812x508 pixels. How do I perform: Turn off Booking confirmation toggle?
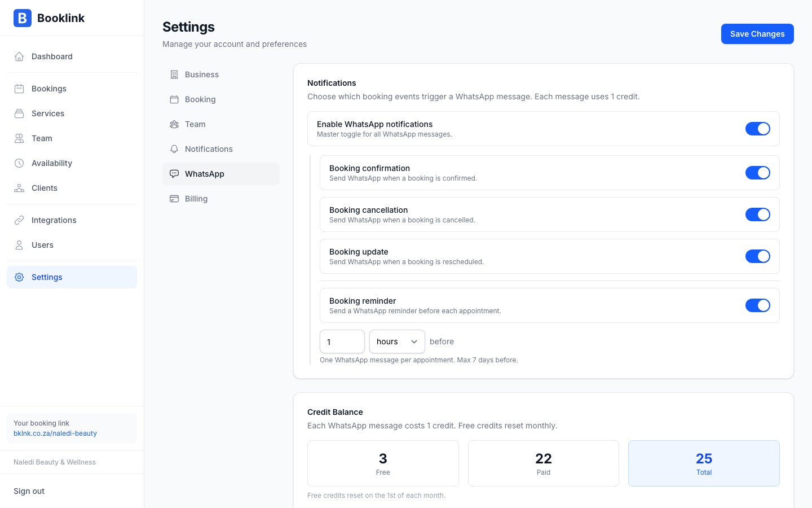click(757, 173)
